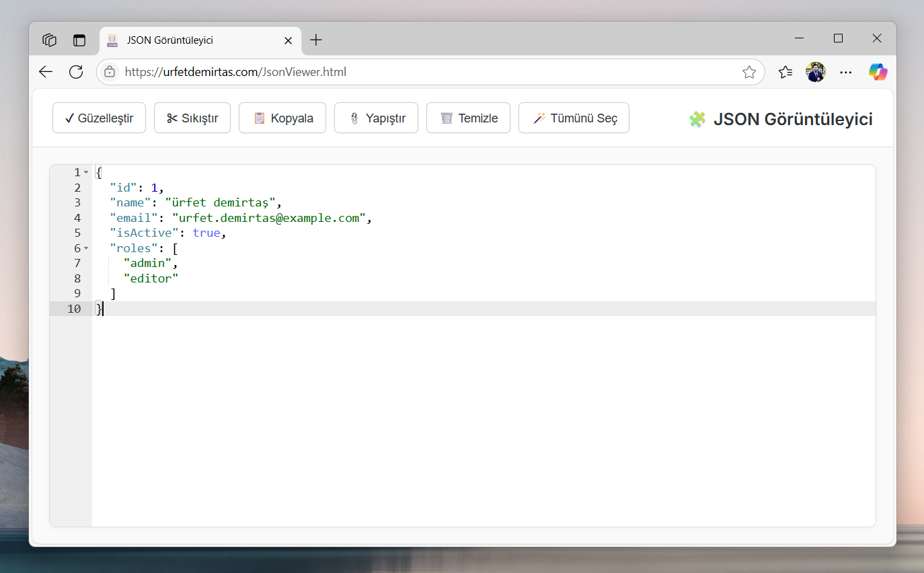Click the Tümünü Seç select-all button
Image resolution: width=924 pixels, height=573 pixels.
tap(574, 118)
